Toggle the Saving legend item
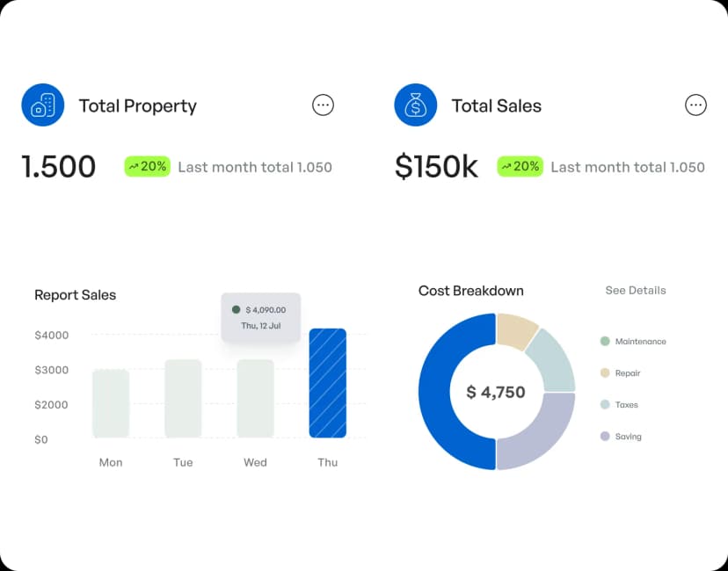The image size is (728, 571). [621, 437]
